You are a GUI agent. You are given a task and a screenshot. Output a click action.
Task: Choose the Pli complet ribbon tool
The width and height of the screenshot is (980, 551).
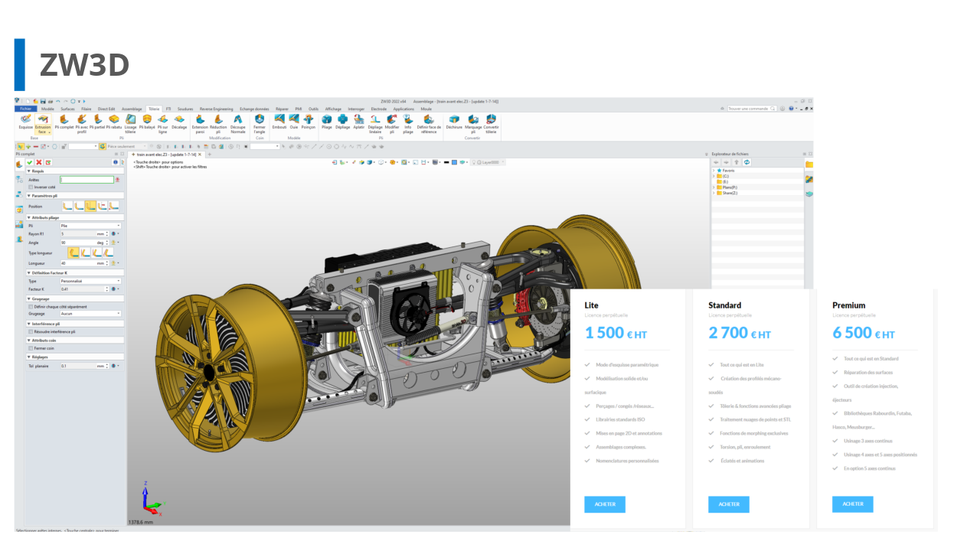[x=64, y=122]
